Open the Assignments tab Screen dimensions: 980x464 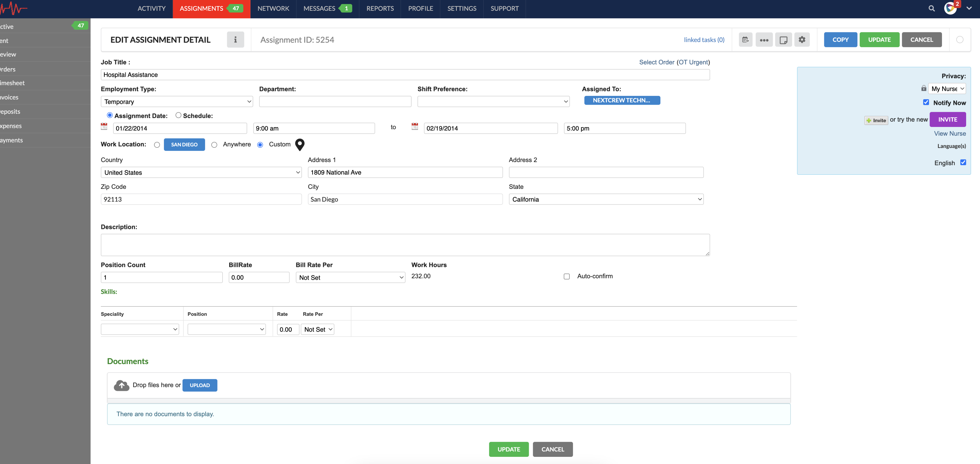click(x=211, y=8)
